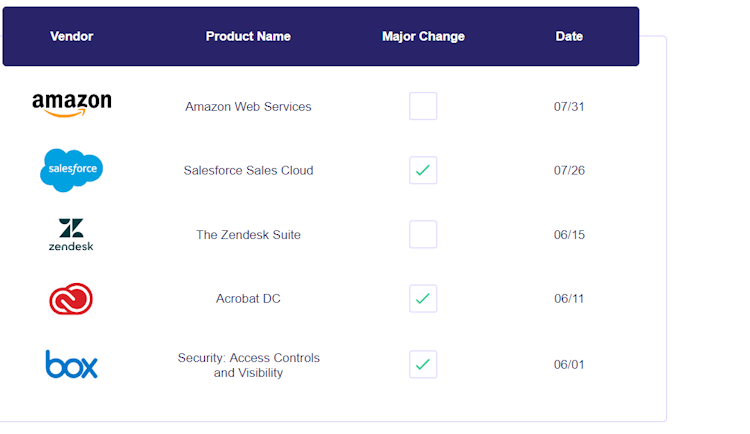Viewport: 750px width, 434px height.
Task: Click the Salesforce cloud logo
Action: pos(71,170)
